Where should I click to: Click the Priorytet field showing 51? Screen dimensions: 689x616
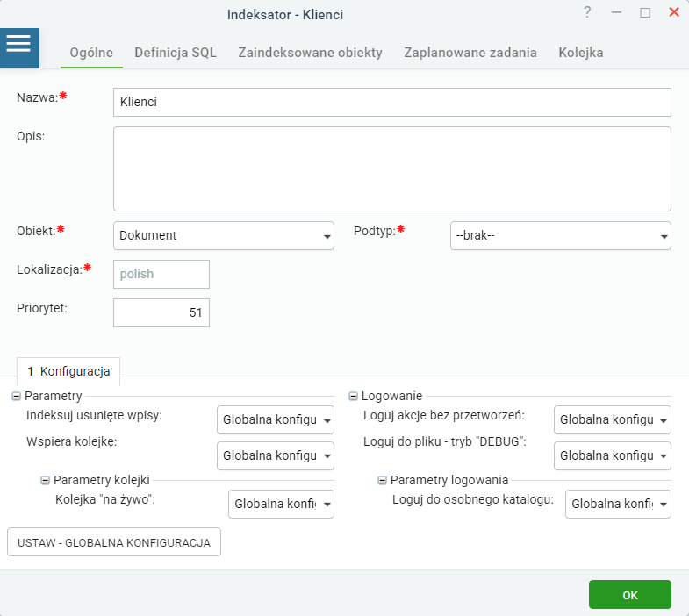[161, 313]
